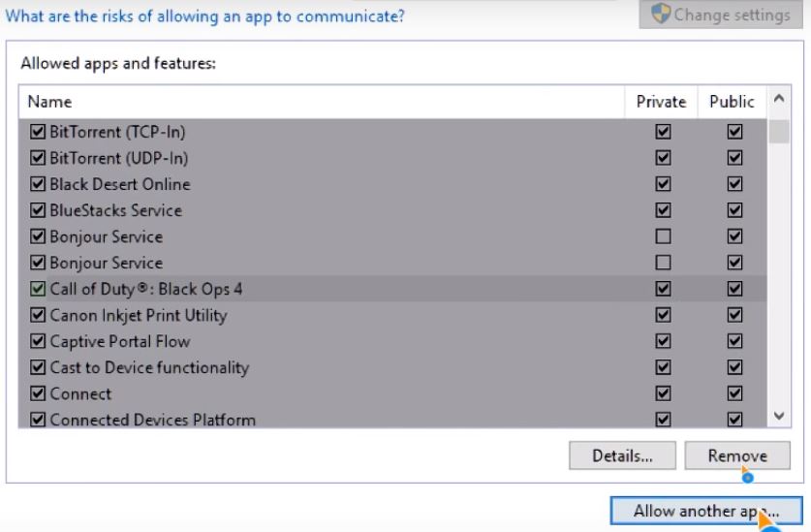This screenshot has width=811, height=532.
Task: Toggle Private for Connected Devices Platform
Action: [663, 420]
